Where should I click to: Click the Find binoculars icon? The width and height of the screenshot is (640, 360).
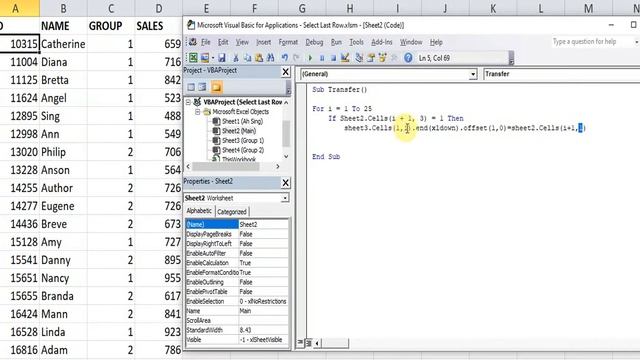[x=270, y=58]
